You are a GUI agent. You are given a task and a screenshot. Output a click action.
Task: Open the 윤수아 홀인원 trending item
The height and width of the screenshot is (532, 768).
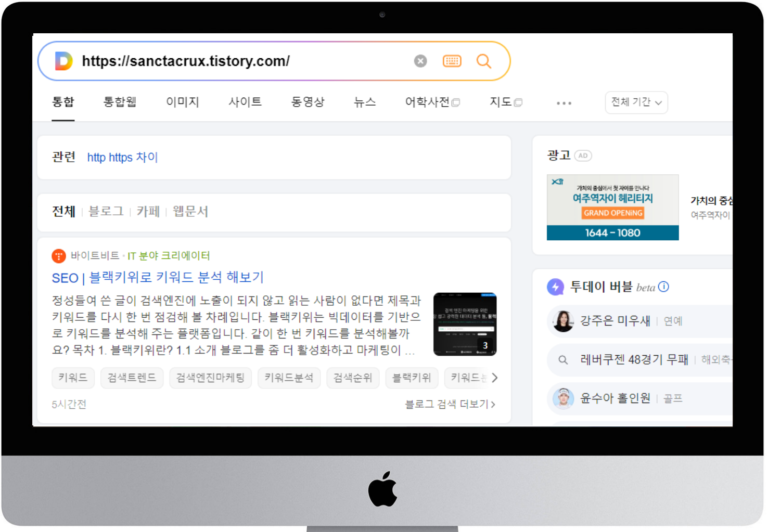coord(616,398)
